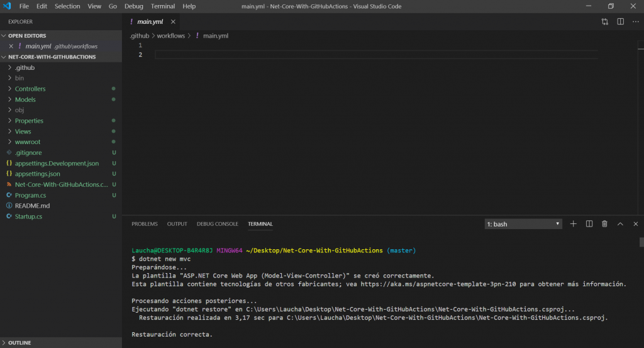
Task: Place cursor on editor line 2
Action: click(376, 55)
